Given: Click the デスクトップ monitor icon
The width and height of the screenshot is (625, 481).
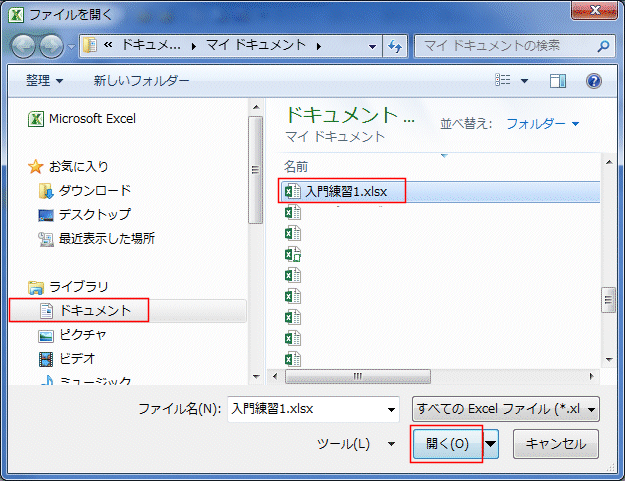Looking at the screenshot, I should pos(46,215).
